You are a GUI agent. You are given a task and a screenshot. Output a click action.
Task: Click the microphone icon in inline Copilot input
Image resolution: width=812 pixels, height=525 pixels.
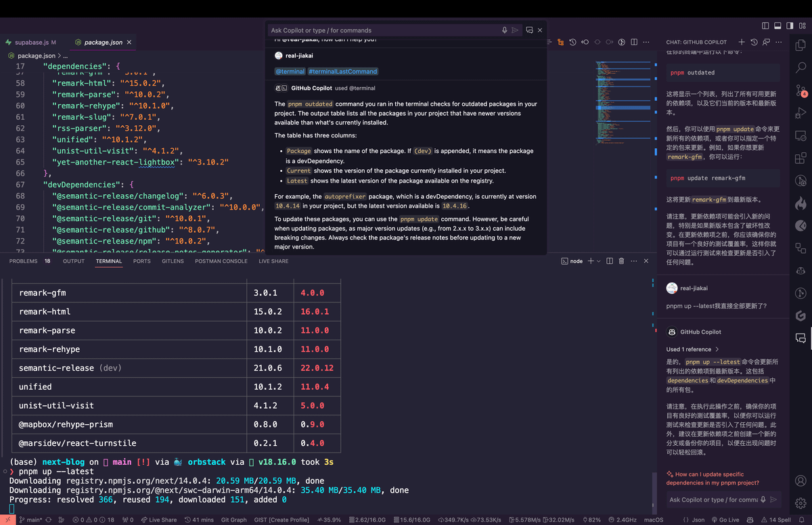click(x=504, y=30)
